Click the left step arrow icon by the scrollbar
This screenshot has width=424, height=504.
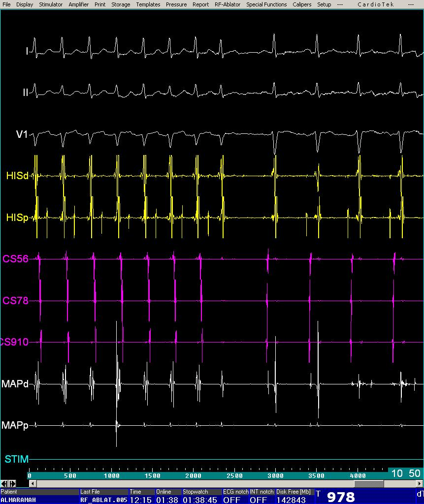point(4,483)
